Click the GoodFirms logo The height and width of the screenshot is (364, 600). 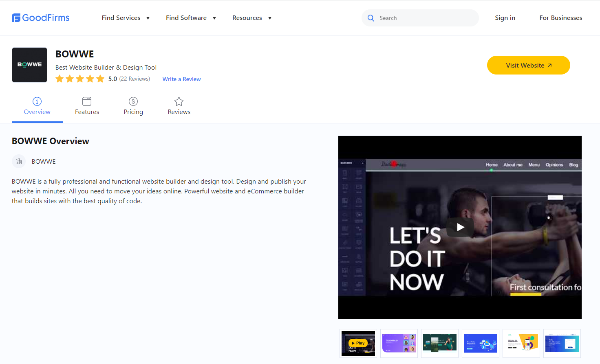(x=41, y=18)
